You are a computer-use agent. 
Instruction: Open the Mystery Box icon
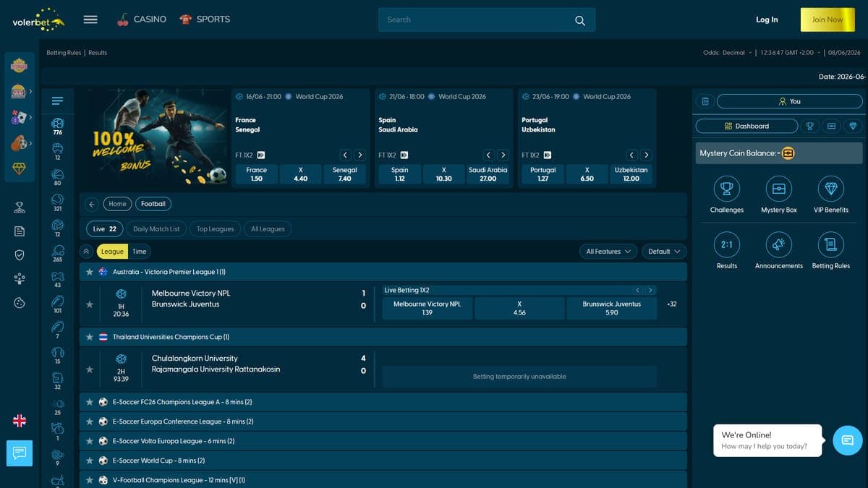point(779,188)
